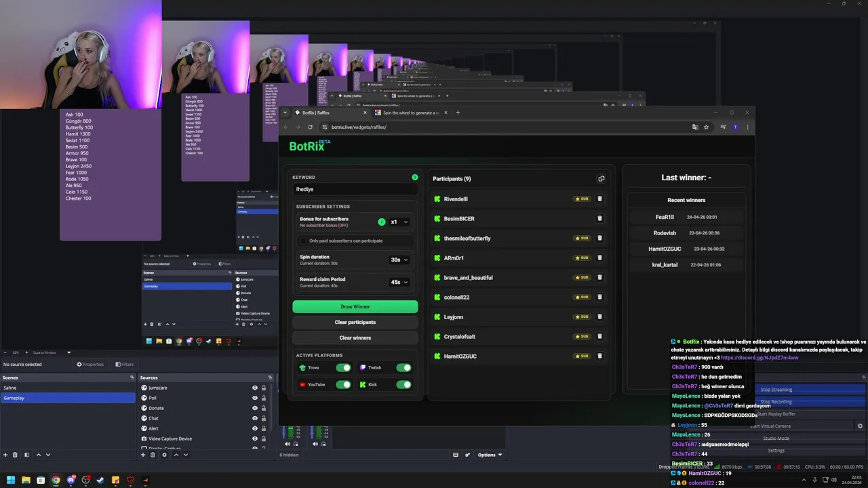Toggle the lock on the Chat source
Image resolution: width=868 pixels, height=488 pixels.
[x=263, y=418]
